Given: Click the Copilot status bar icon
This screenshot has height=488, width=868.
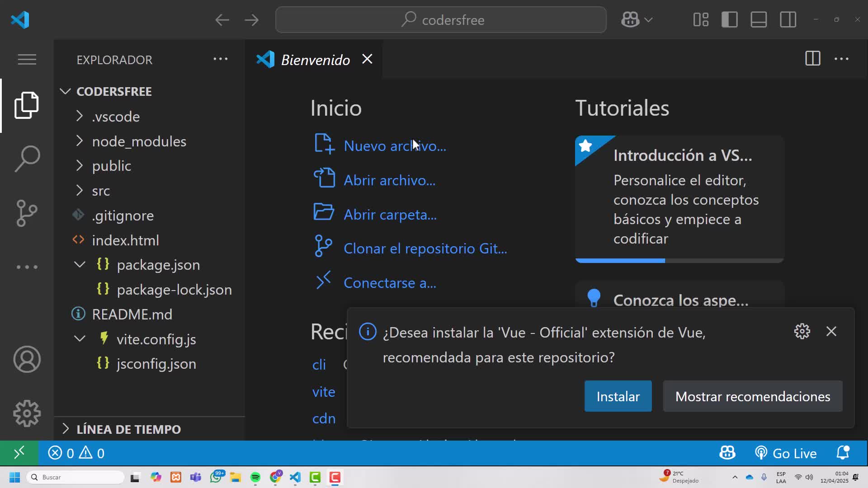Looking at the screenshot, I should point(727,453).
